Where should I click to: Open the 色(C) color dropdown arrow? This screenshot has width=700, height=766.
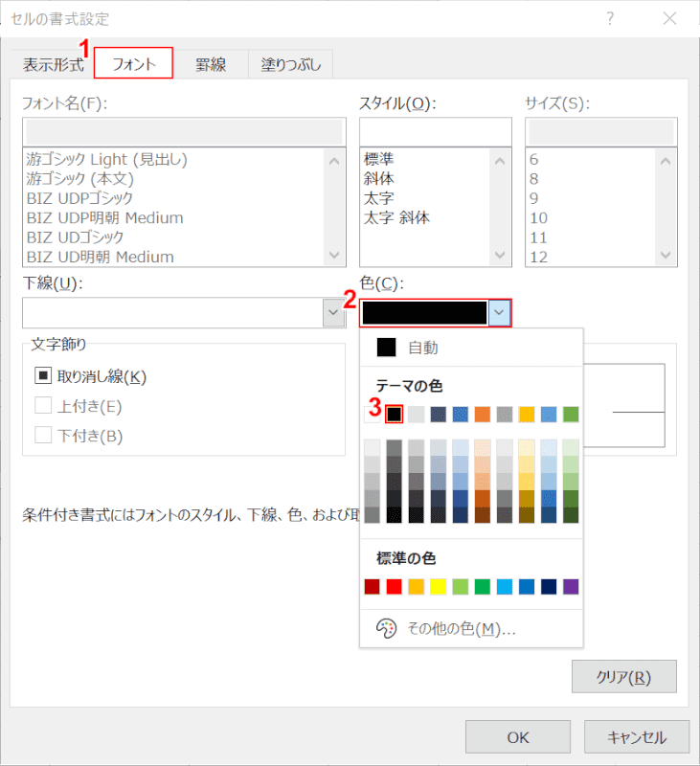point(499,313)
